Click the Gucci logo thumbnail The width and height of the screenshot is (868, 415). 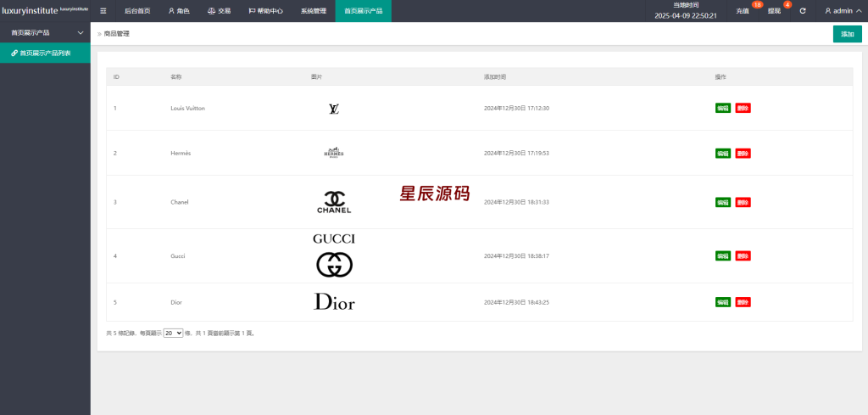pyautogui.click(x=334, y=255)
